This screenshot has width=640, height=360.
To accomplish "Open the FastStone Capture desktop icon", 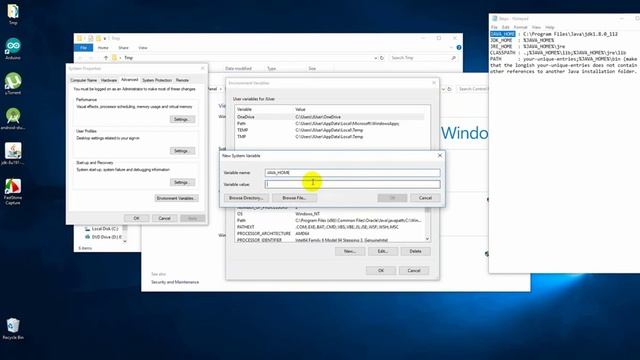I will (13, 191).
